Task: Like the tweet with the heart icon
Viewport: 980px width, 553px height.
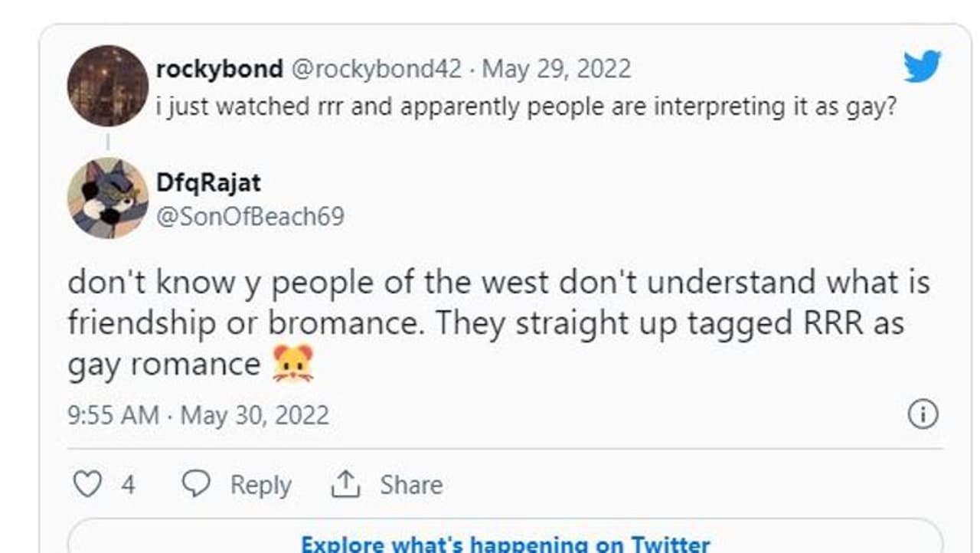Action: (87, 484)
